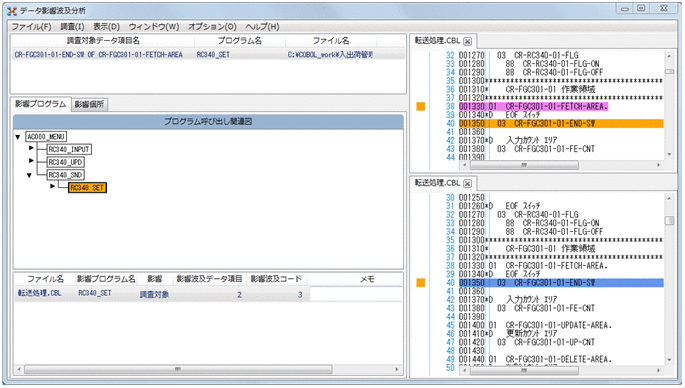The image size is (685, 388).
Task: Click the application icon in title bar
Action: (x=12, y=10)
